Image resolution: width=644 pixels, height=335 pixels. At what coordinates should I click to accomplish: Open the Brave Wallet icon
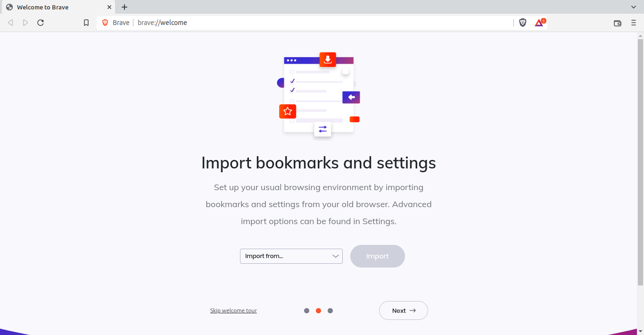coord(617,23)
